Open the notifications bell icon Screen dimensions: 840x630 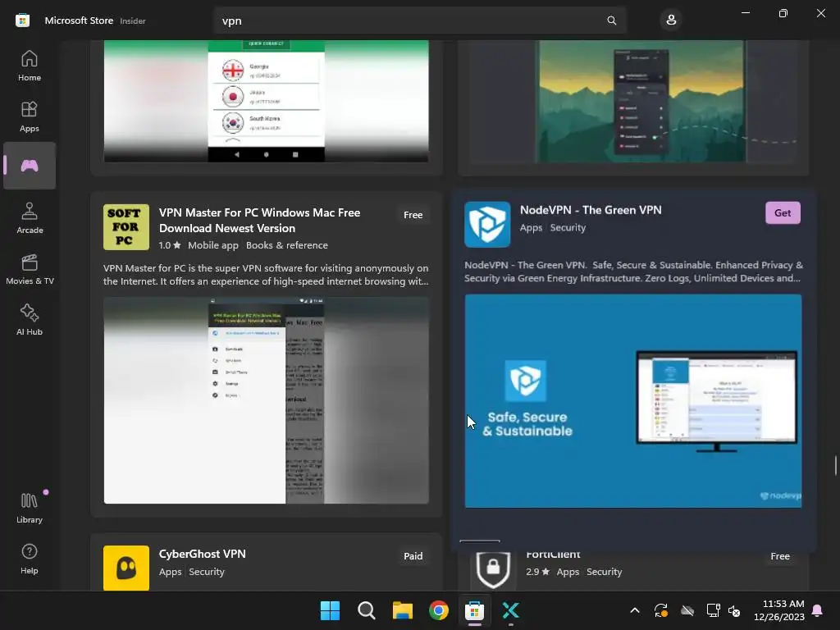pos(818,610)
